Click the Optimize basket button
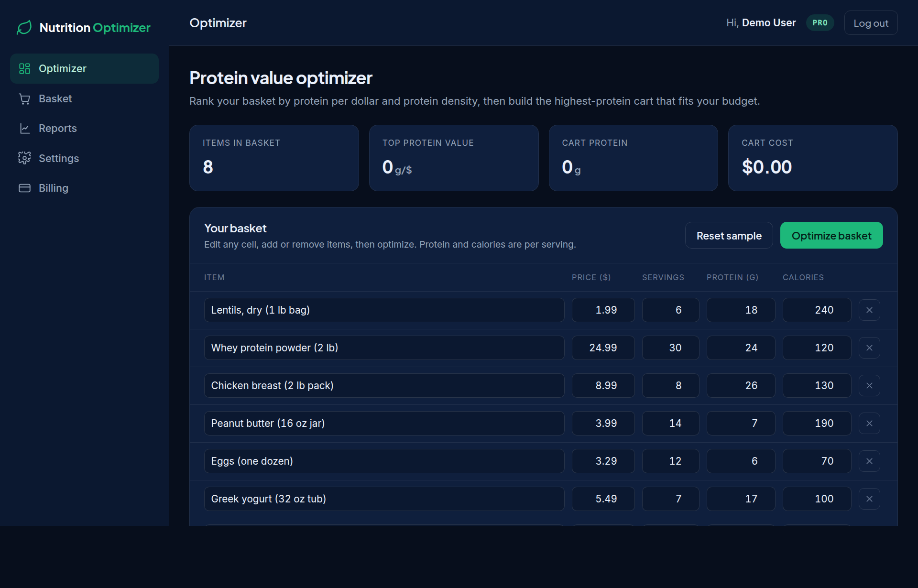 831,236
